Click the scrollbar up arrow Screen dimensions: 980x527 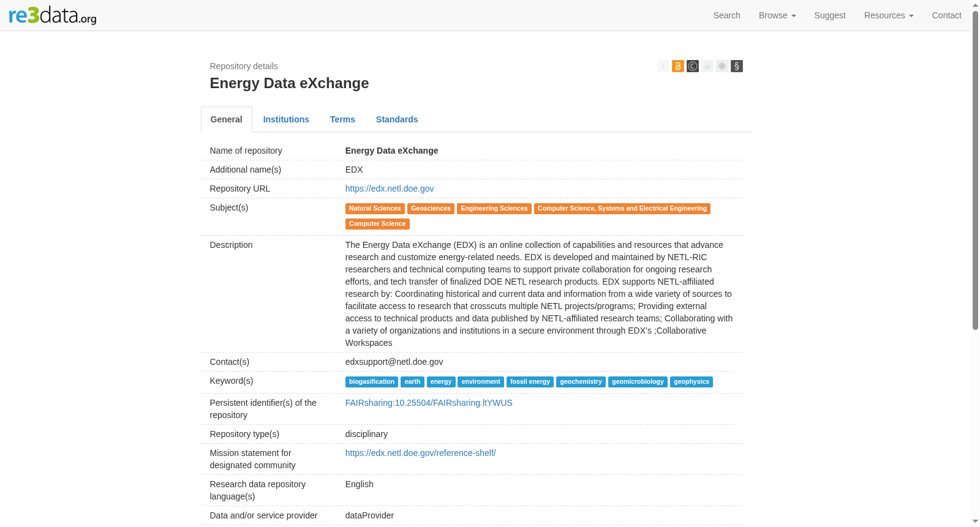(x=976, y=5)
